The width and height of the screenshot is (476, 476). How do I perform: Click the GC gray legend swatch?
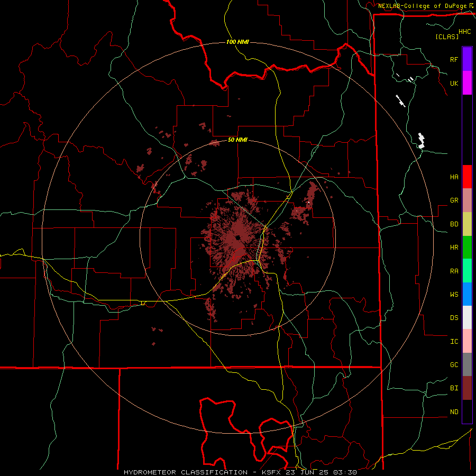tap(467, 364)
